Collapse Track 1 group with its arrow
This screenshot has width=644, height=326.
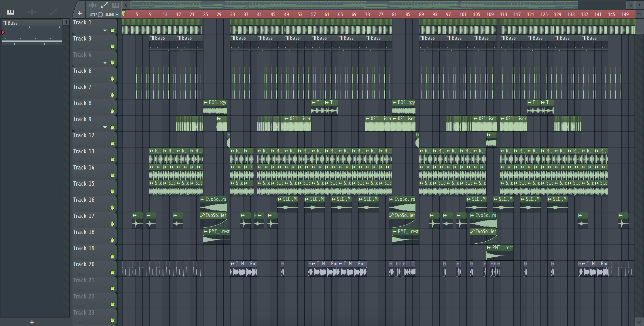click(105, 30)
